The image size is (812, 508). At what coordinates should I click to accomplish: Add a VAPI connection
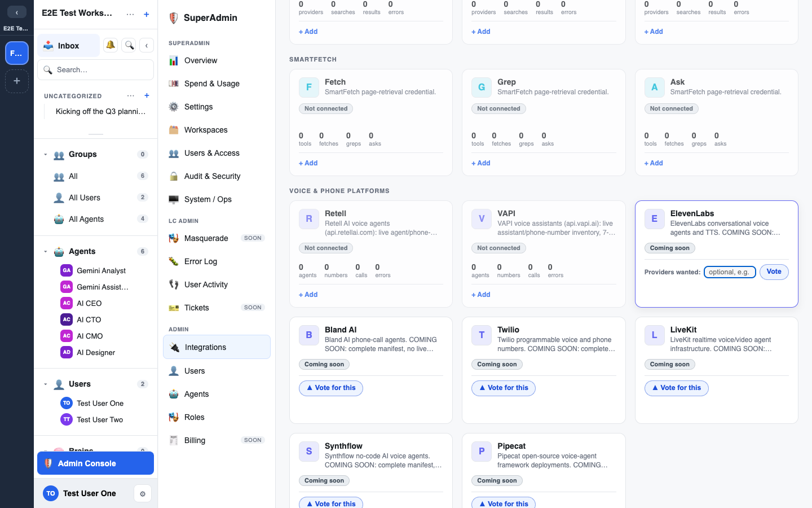pos(481,295)
